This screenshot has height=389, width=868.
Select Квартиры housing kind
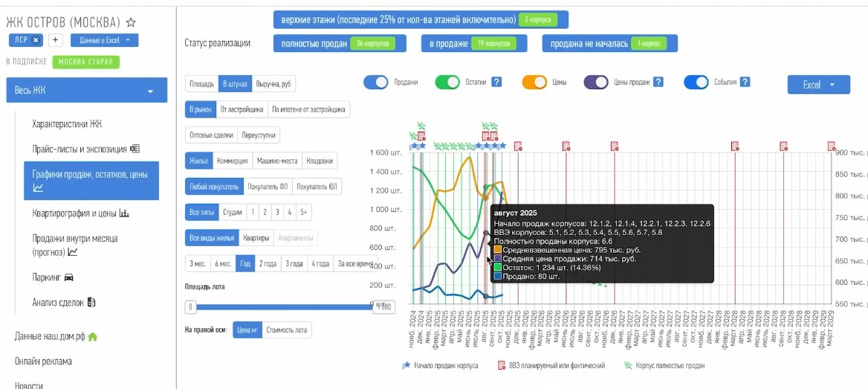(x=257, y=238)
